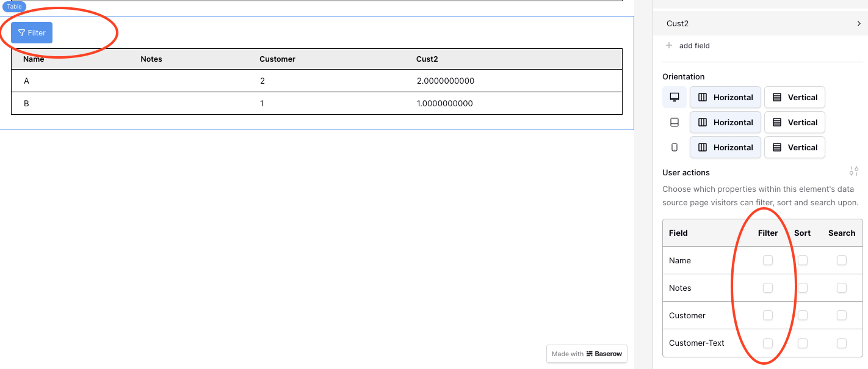Enable Search for the Name field
The image size is (868, 369).
pos(842,260)
